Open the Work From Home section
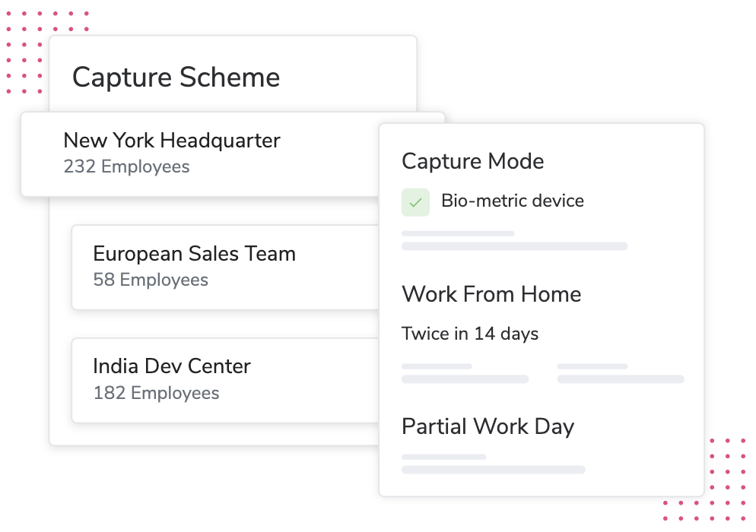Image resolution: width=756 pixels, height=532 pixels. tap(491, 294)
